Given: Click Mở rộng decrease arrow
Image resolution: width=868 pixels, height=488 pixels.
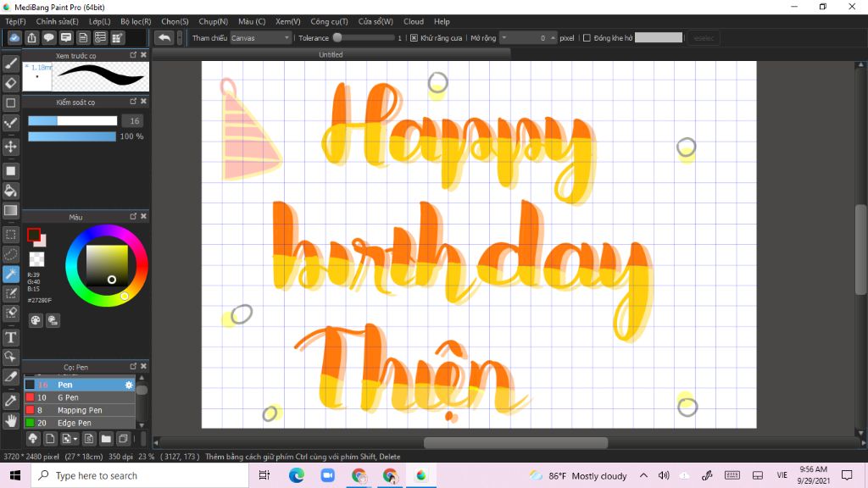Looking at the screenshot, I should [x=504, y=37].
